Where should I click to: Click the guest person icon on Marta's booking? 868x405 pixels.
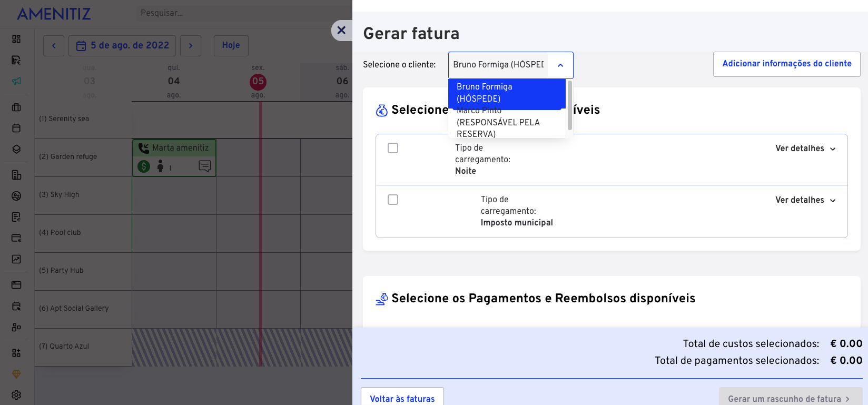[x=161, y=166]
